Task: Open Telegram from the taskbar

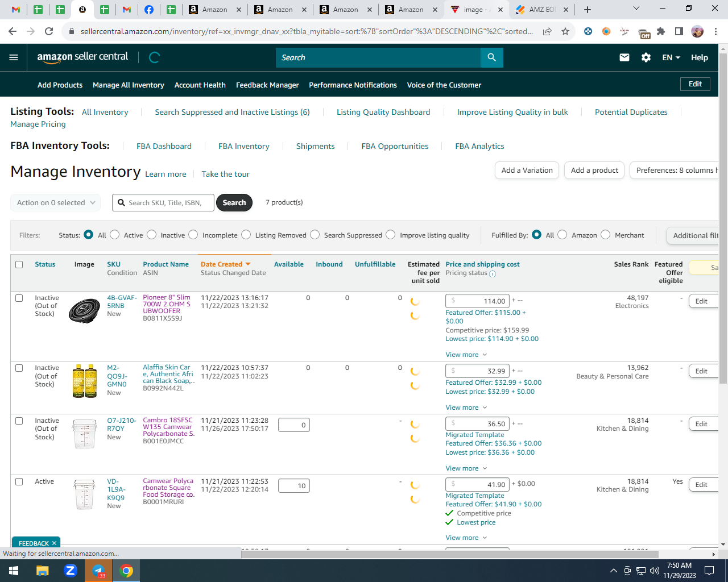Action: click(x=99, y=571)
